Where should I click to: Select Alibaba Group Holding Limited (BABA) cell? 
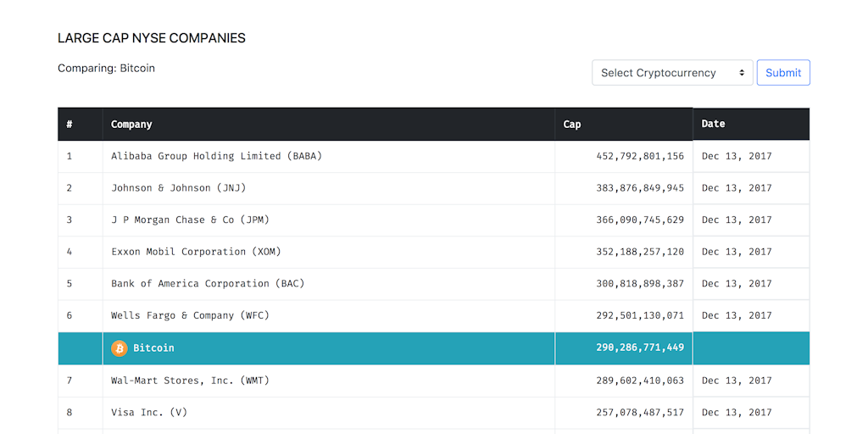[x=329, y=156]
